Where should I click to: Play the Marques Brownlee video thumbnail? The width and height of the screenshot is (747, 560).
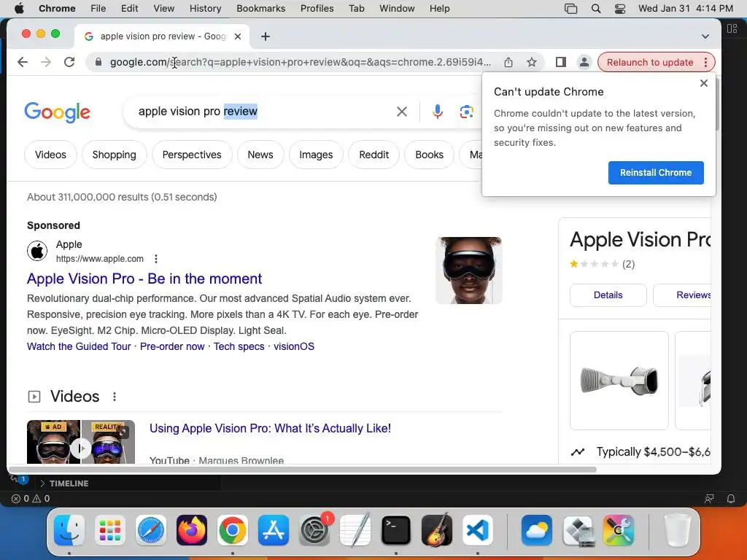[x=81, y=442]
